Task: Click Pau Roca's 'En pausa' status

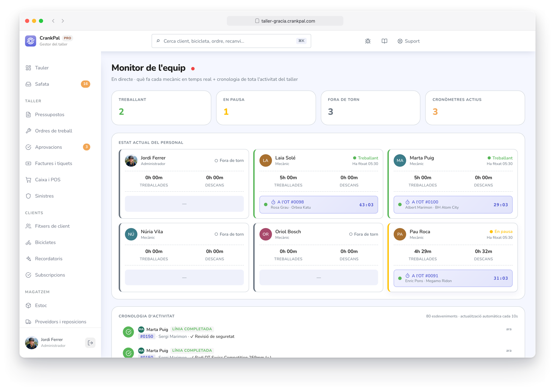Action: [x=501, y=232]
